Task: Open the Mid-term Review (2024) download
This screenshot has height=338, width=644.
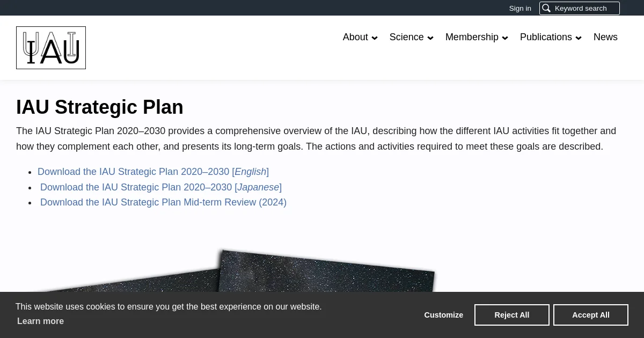Action: pos(163,202)
